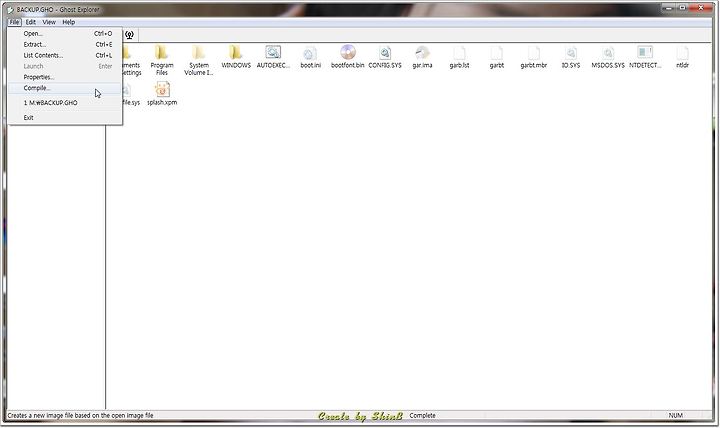Select the garbt.mbr file icon
The height and width of the screenshot is (428, 720).
pyautogui.click(x=534, y=53)
